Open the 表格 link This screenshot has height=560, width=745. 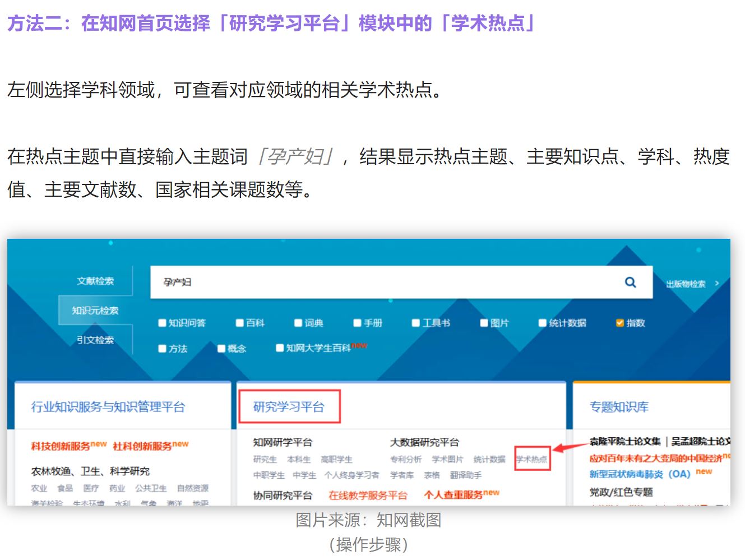[432, 475]
